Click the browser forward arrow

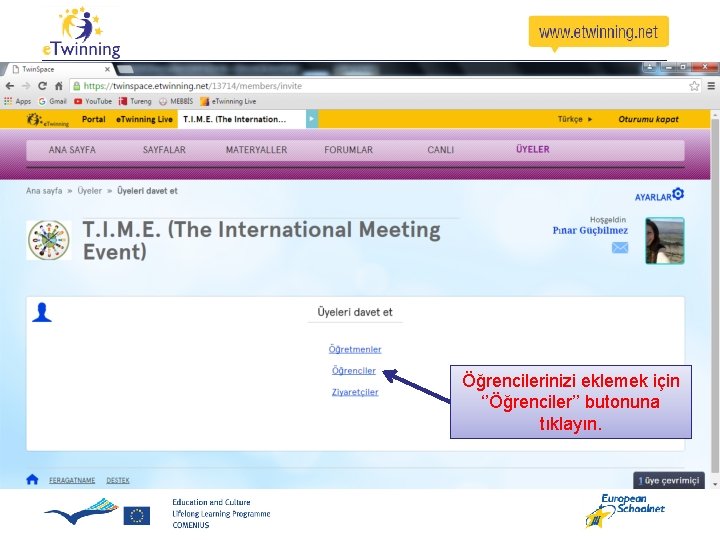coord(26,86)
